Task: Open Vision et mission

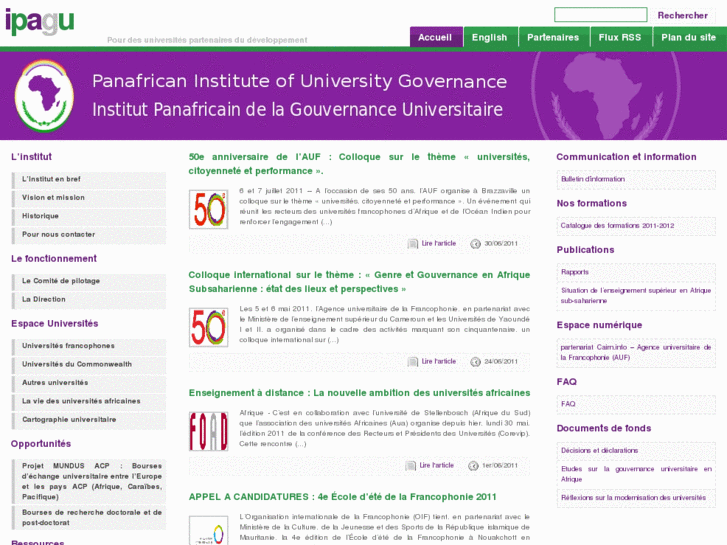Action: point(89,198)
